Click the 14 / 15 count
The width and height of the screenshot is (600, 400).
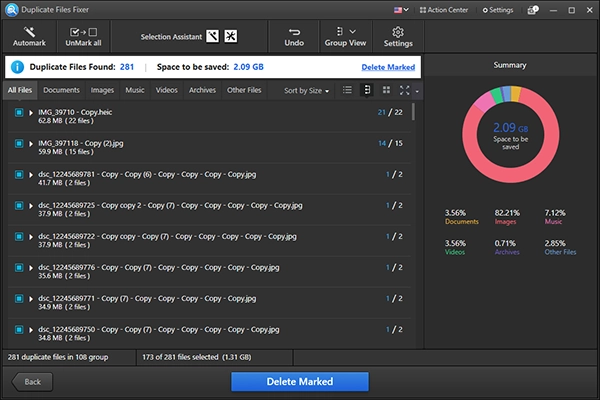(390, 143)
